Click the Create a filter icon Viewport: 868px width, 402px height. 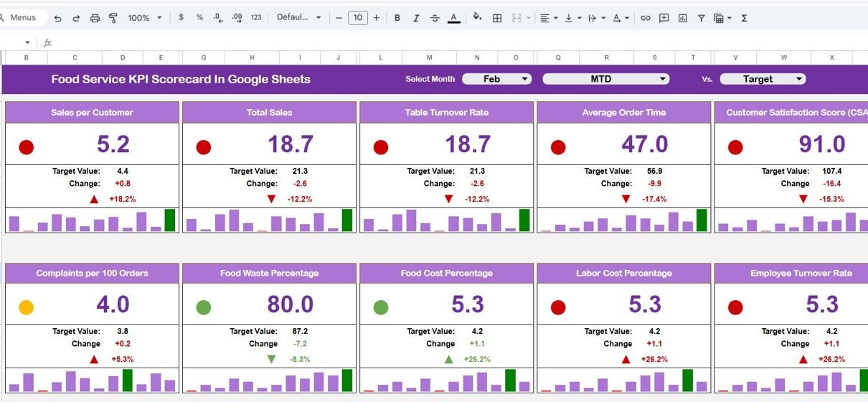(702, 18)
